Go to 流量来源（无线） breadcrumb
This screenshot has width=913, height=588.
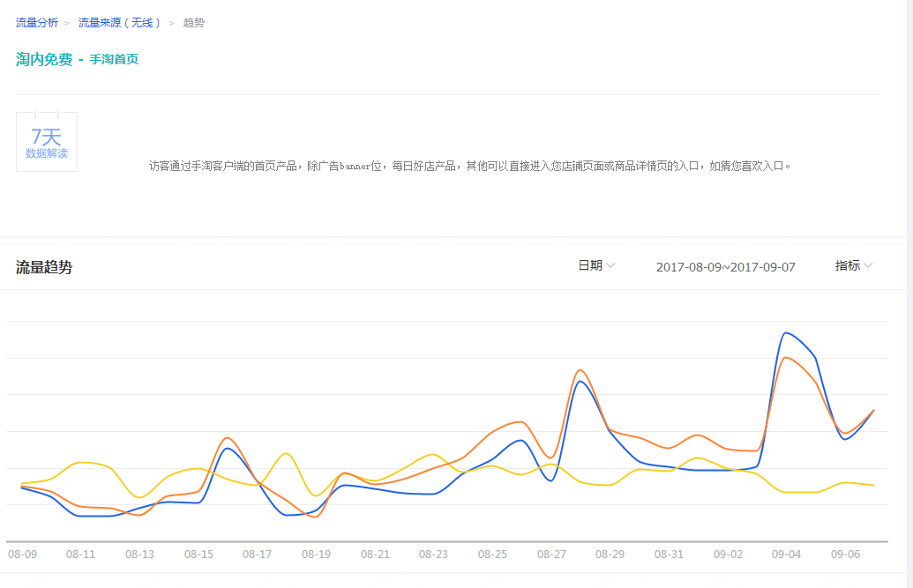(x=119, y=23)
